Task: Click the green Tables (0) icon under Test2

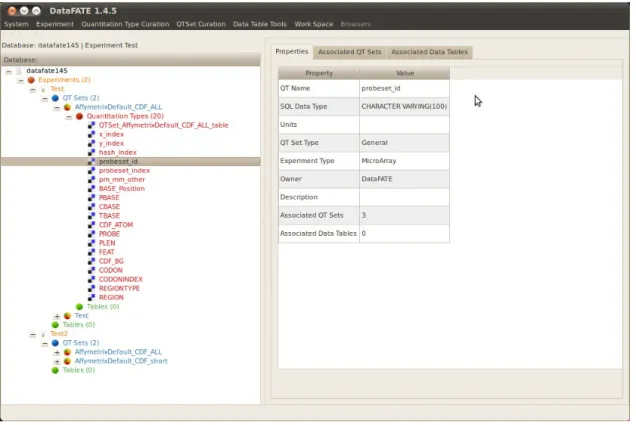Action: [55, 370]
